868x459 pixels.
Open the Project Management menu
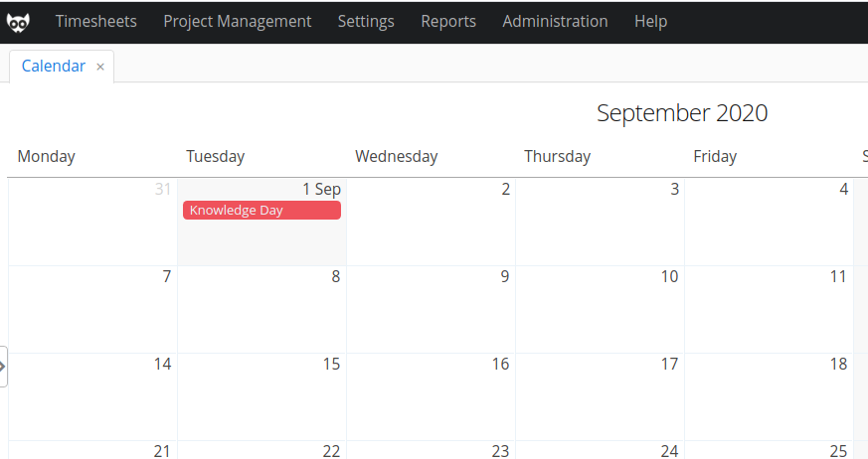point(237,21)
